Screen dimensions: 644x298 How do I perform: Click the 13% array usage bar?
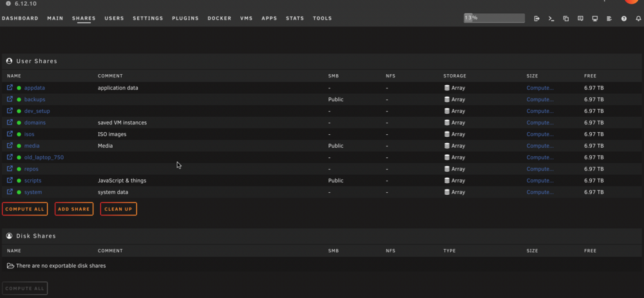tap(494, 18)
